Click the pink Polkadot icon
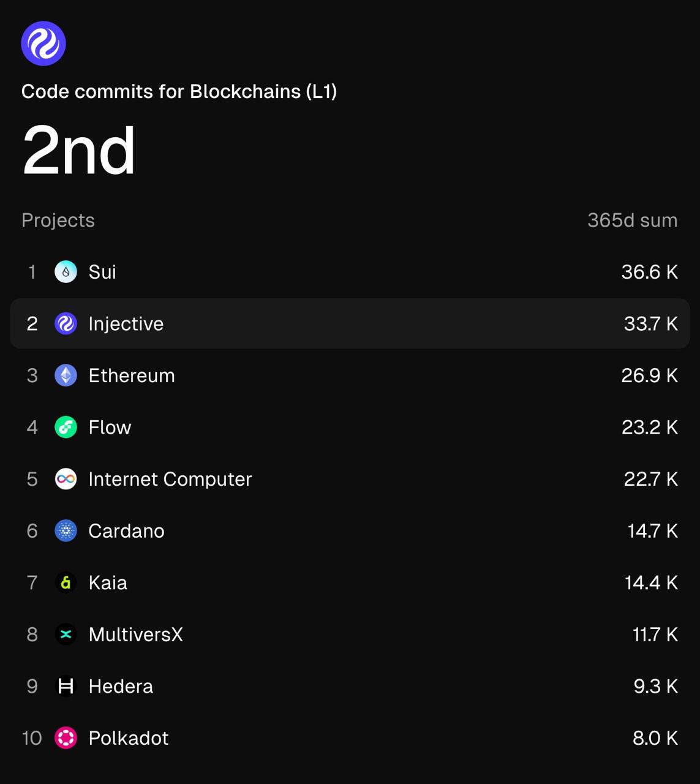Image resolution: width=700 pixels, height=784 pixels. tap(66, 738)
